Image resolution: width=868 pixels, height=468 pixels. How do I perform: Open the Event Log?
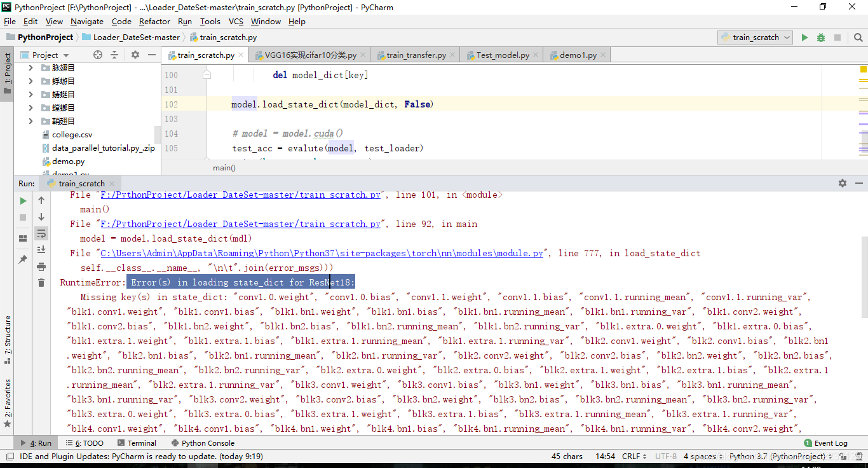pyautogui.click(x=825, y=443)
